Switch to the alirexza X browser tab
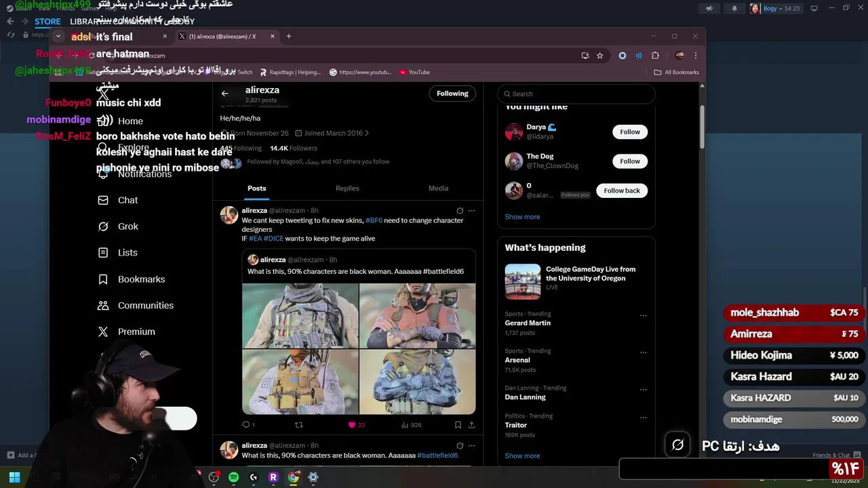Image resolution: width=868 pixels, height=488 pixels. click(227, 37)
